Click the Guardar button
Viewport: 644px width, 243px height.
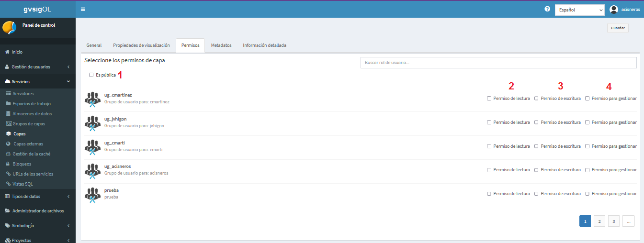[618, 28]
